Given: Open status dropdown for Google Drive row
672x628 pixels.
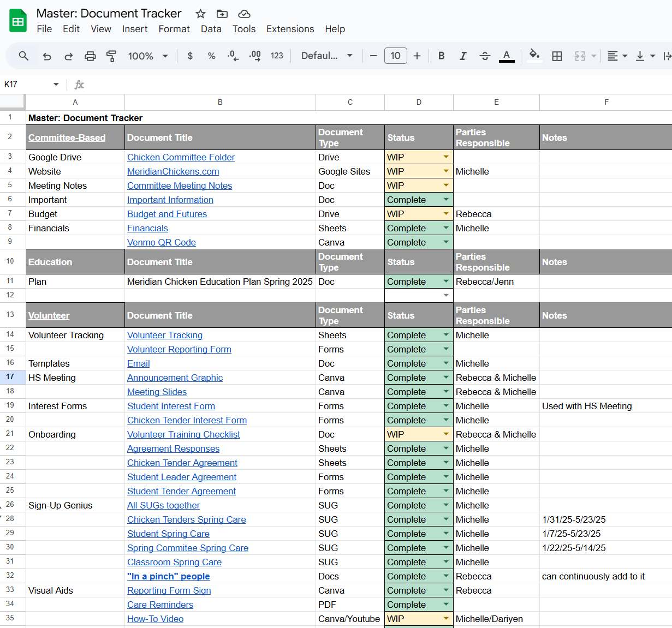Looking at the screenshot, I should (446, 157).
